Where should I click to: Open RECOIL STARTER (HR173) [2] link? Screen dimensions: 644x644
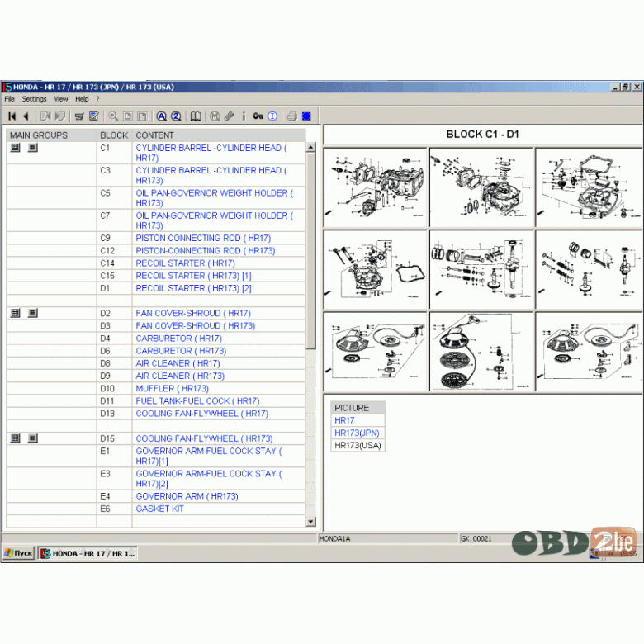193,288
